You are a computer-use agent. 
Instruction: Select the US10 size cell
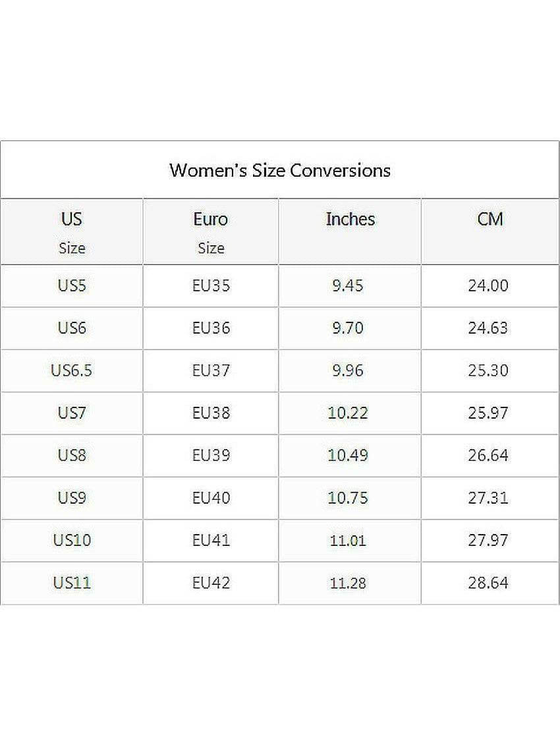(x=72, y=541)
